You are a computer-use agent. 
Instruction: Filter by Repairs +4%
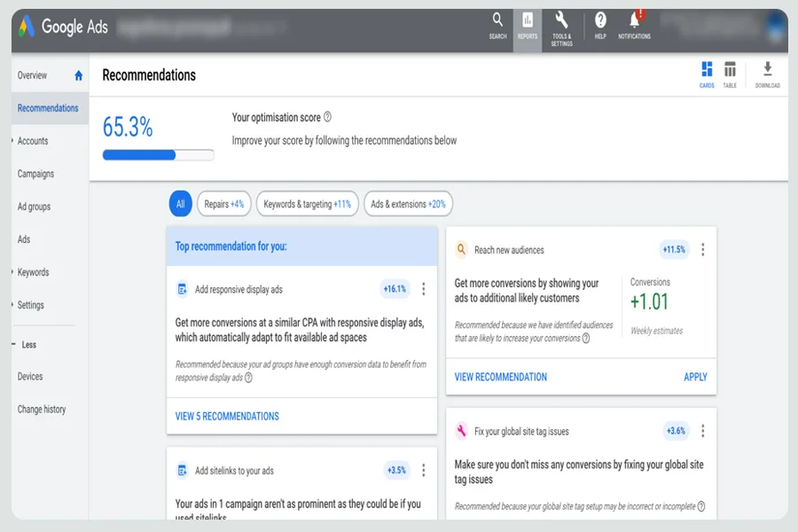[224, 204]
